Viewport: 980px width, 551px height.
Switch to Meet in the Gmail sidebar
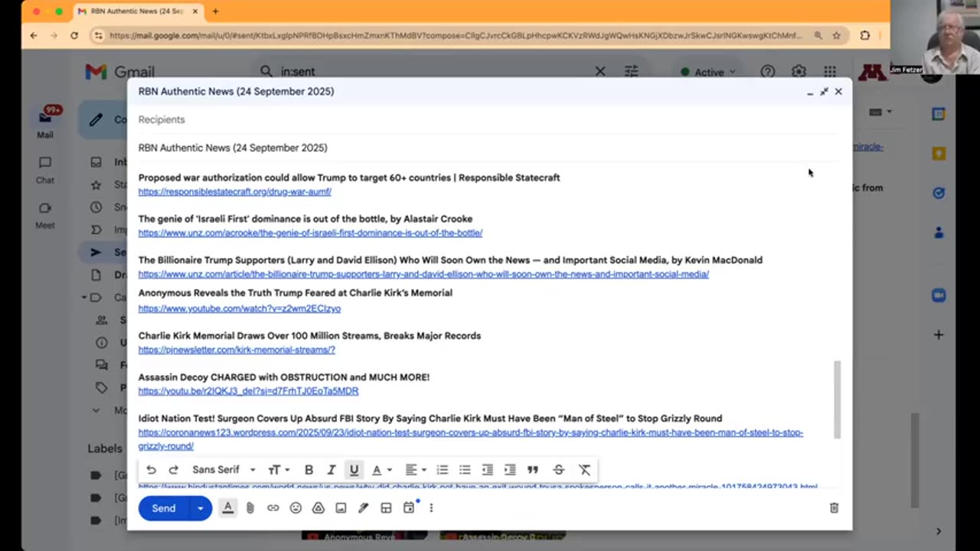pyautogui.click(x=45, y=215)
